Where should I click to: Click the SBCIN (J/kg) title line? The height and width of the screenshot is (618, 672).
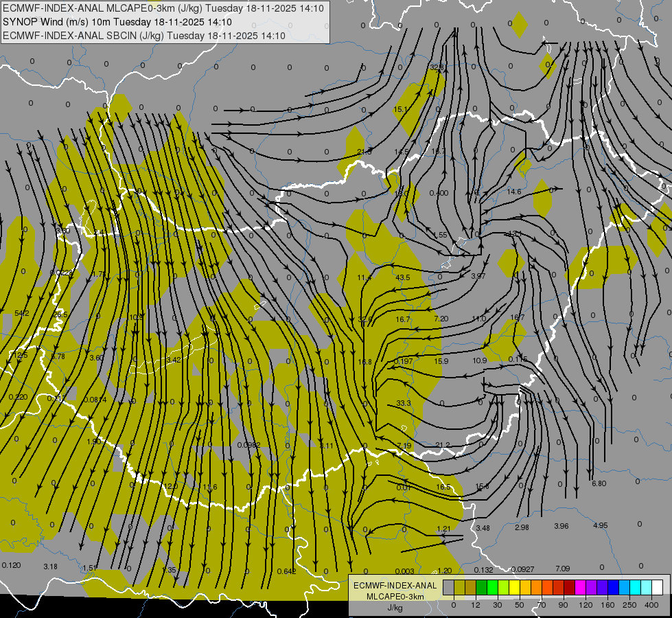144,36
